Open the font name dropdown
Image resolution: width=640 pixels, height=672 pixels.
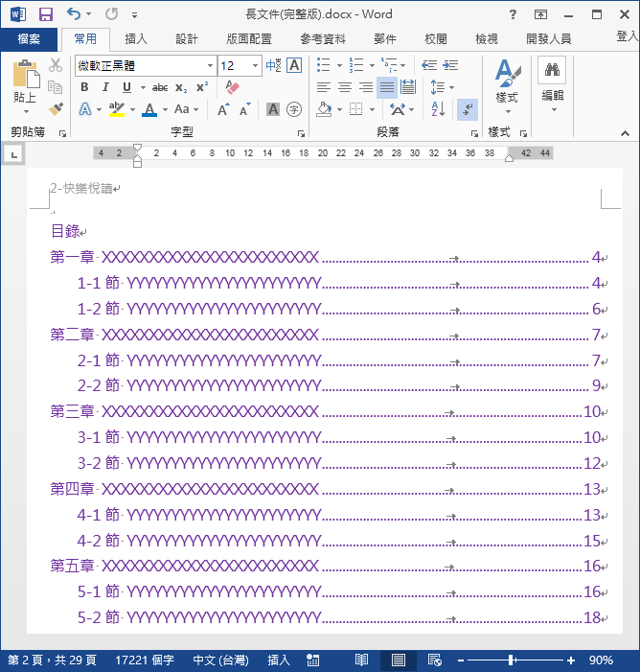coord(210,65)
